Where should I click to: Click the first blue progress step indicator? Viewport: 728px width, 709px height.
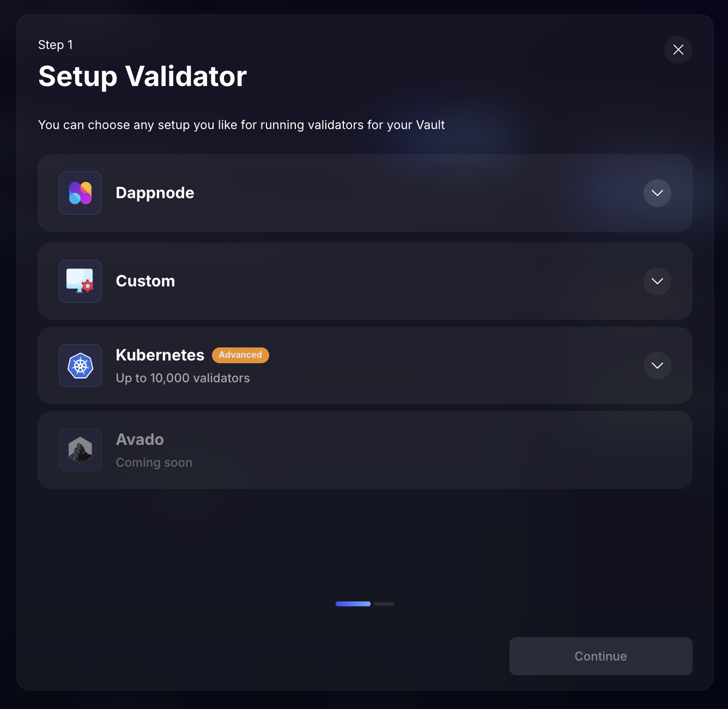point(353,604)
